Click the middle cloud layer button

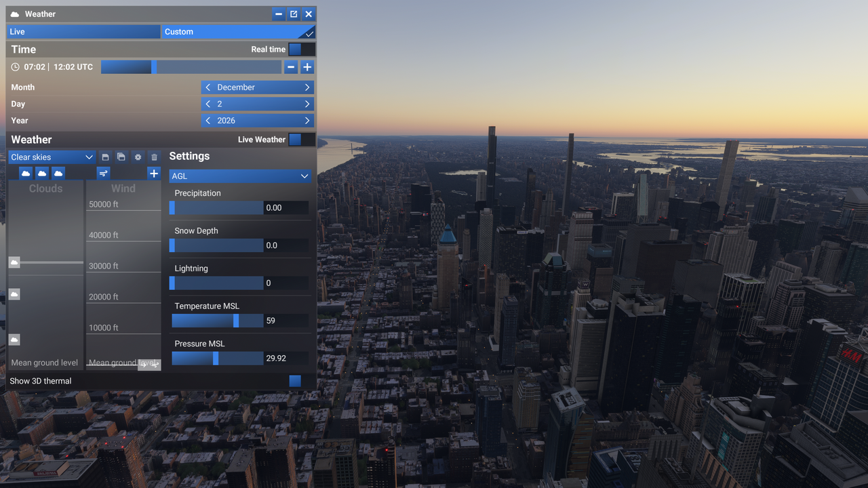point(42,174)
